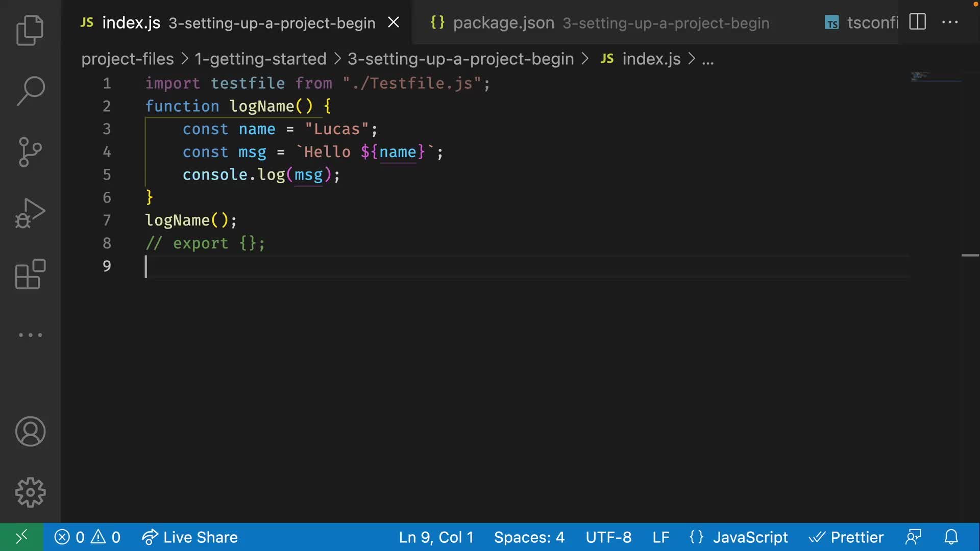
Task: Open the Search view
Action: 30,91
